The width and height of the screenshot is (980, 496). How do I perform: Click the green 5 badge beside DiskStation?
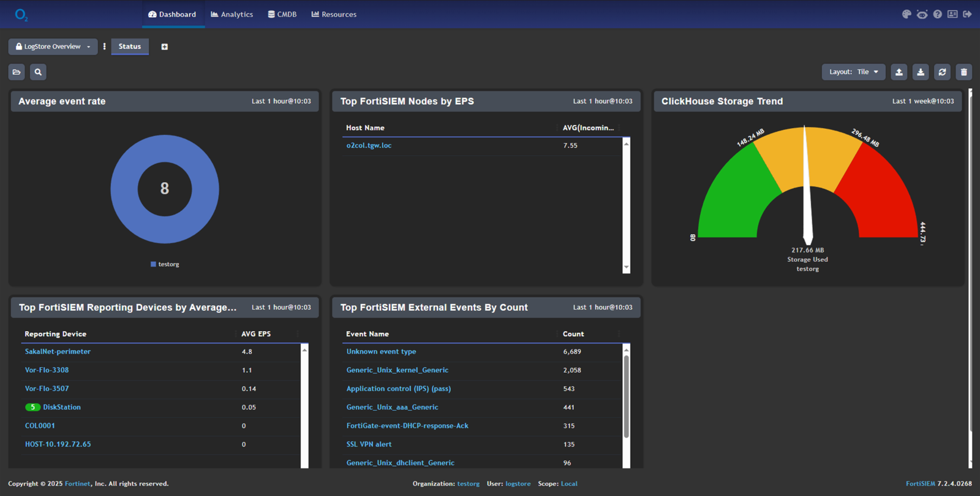(32, 407)
